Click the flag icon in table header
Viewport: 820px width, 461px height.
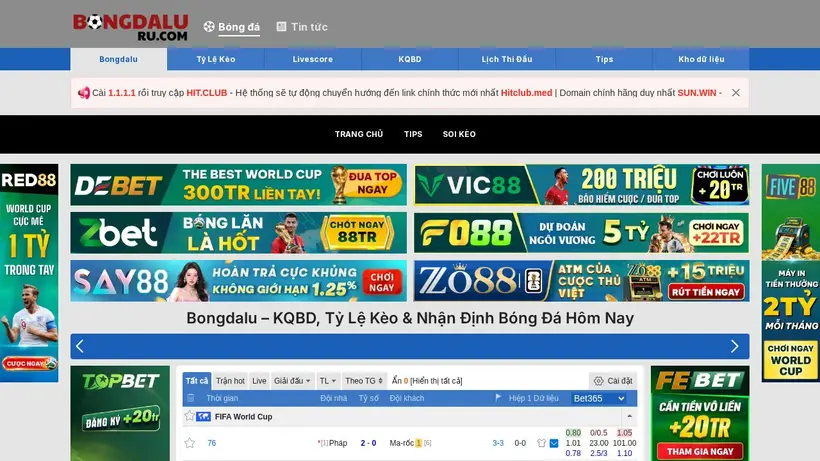pyautogui.click(x=498, y=398)
